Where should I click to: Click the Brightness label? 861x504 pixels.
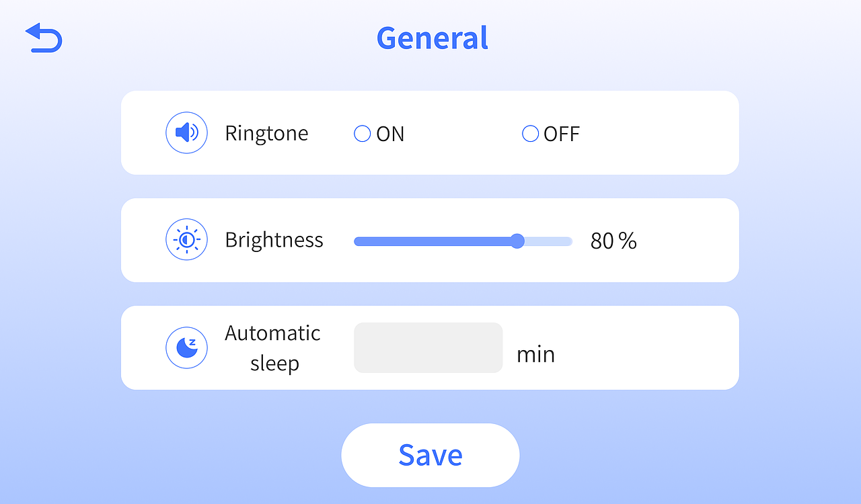pyautogui.click(x=274, y=240)
